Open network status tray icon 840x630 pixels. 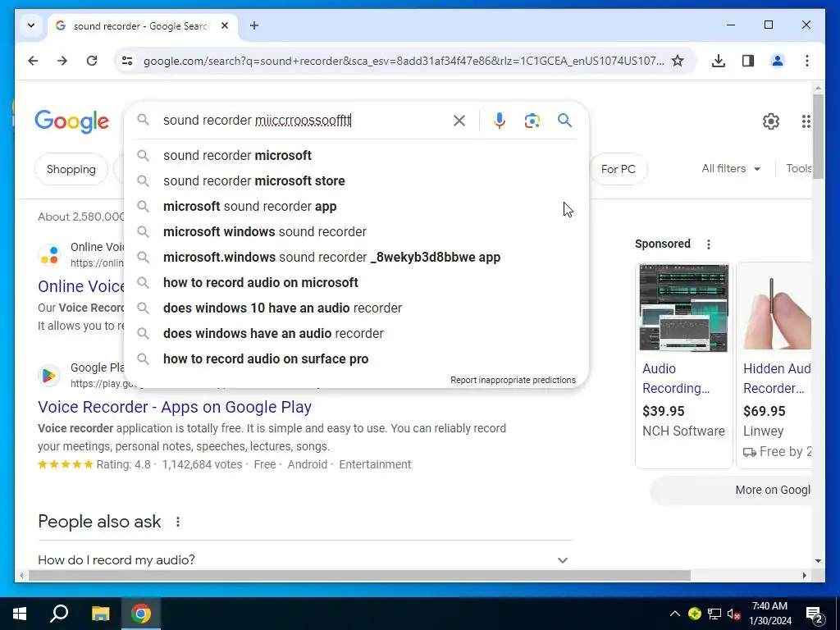pos(714,614)
